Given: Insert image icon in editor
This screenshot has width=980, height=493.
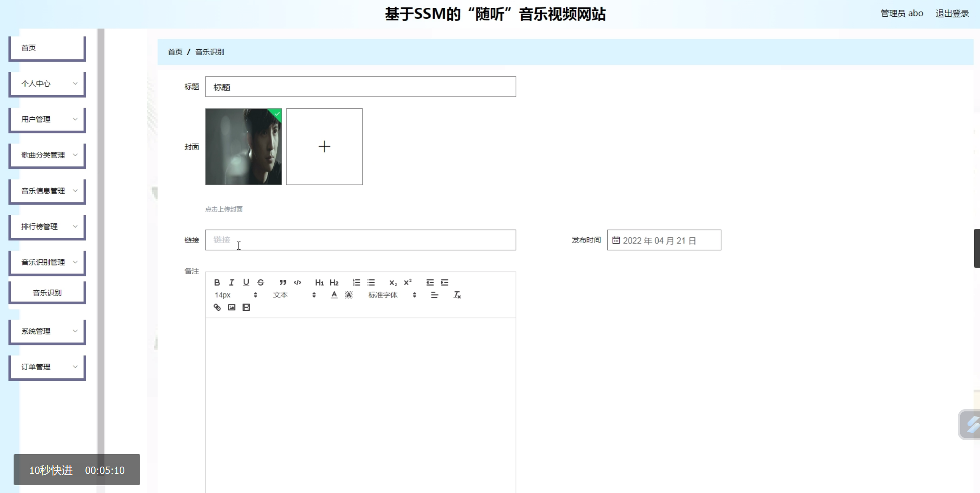Looking at the screenshot, I should (232, 307).
